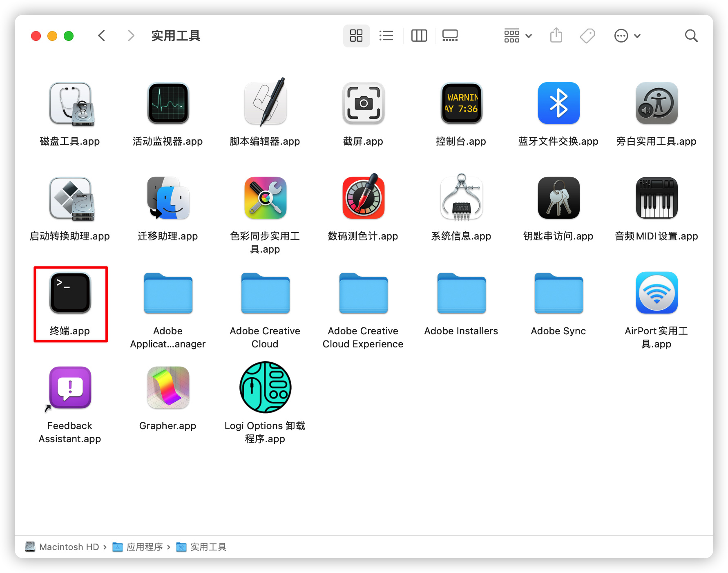728x573 pixels.
Task: Launch 钥匙串访问.app (Keychain Access)
Action: [x=558, y=198]
